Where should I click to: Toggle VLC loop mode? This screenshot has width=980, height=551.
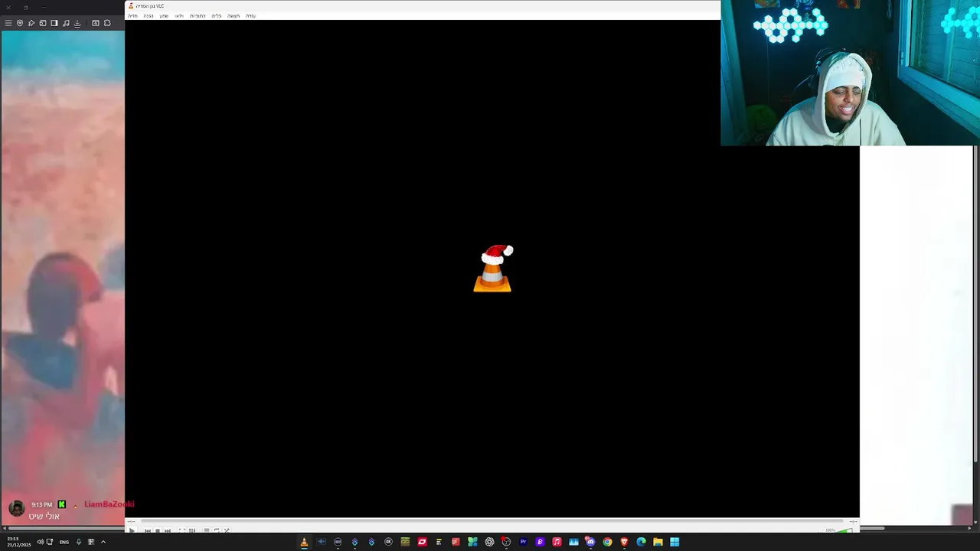click(217, 530)
